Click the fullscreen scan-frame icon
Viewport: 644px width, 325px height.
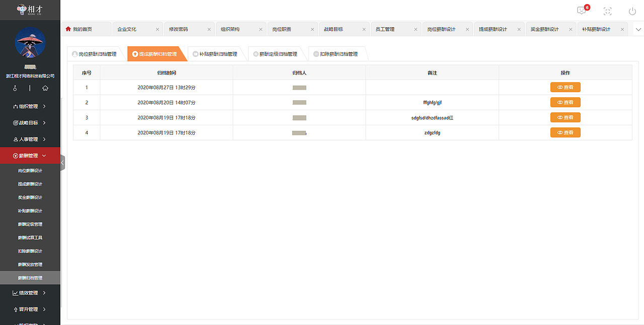(x=607, y=11)
